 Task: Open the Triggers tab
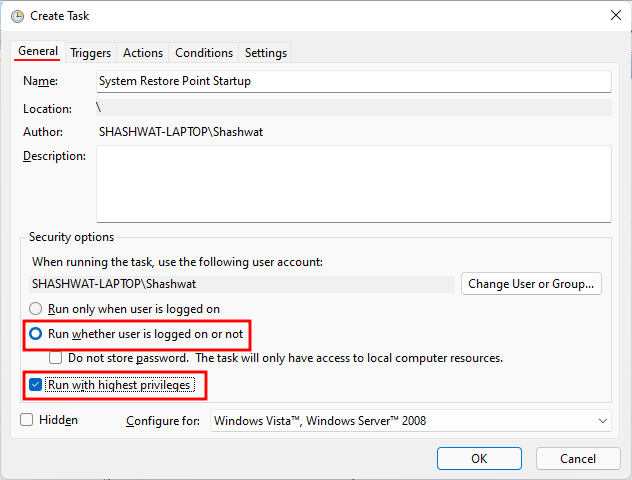tap(91, 53)
